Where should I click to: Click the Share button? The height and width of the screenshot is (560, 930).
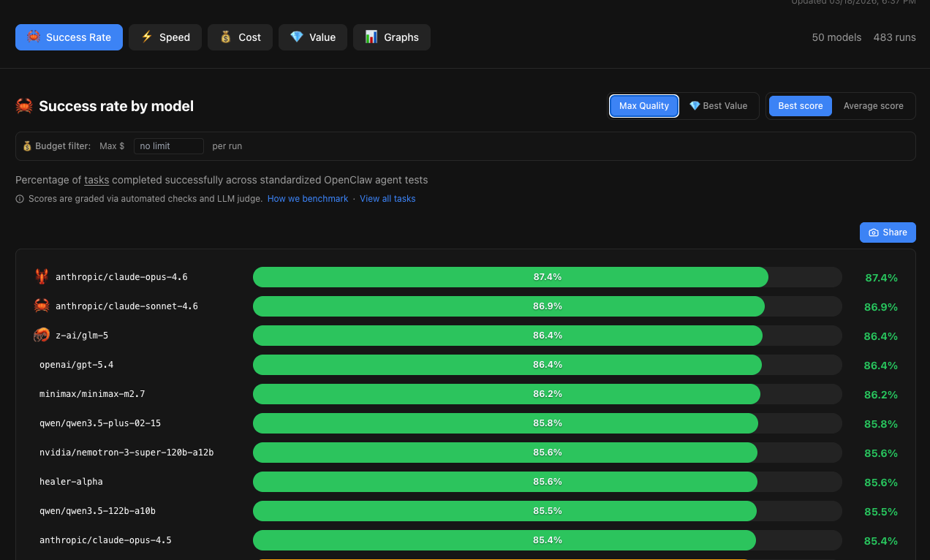[x=888, y=232]
